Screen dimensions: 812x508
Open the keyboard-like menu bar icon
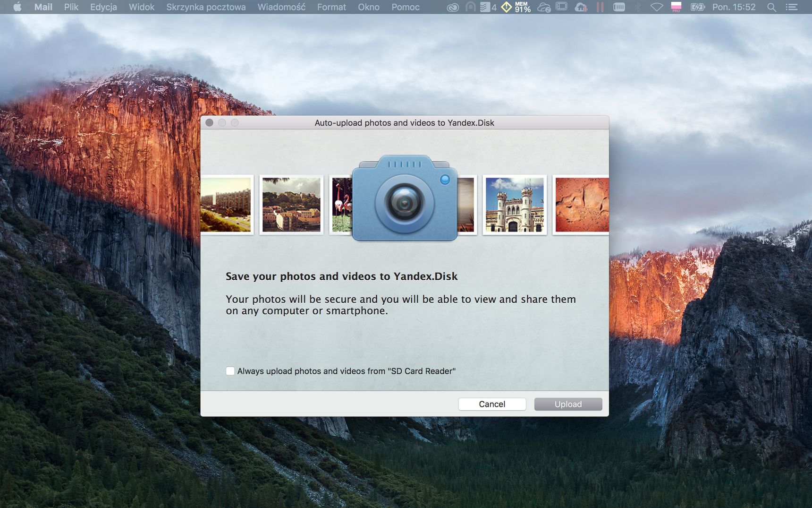619,7
